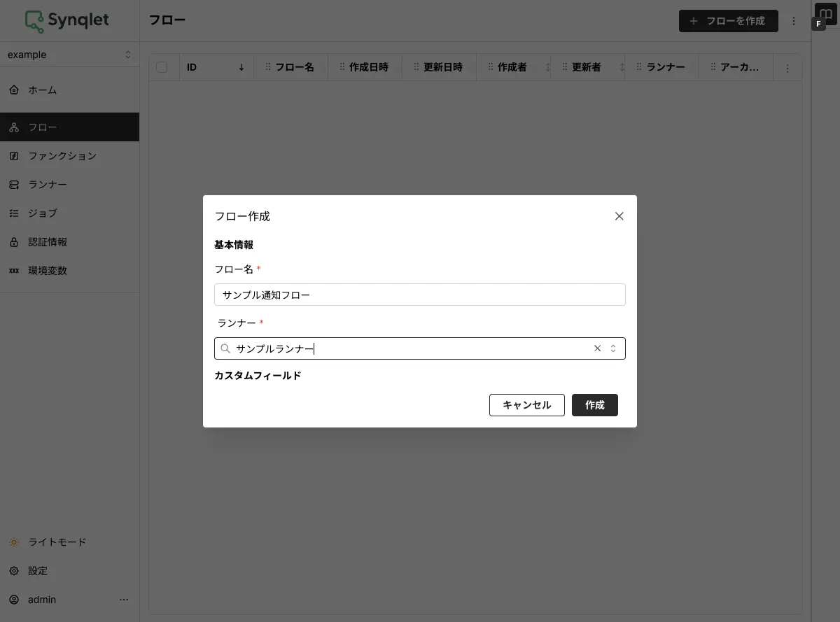Click the function icon in the sidebar

[14, 156]
